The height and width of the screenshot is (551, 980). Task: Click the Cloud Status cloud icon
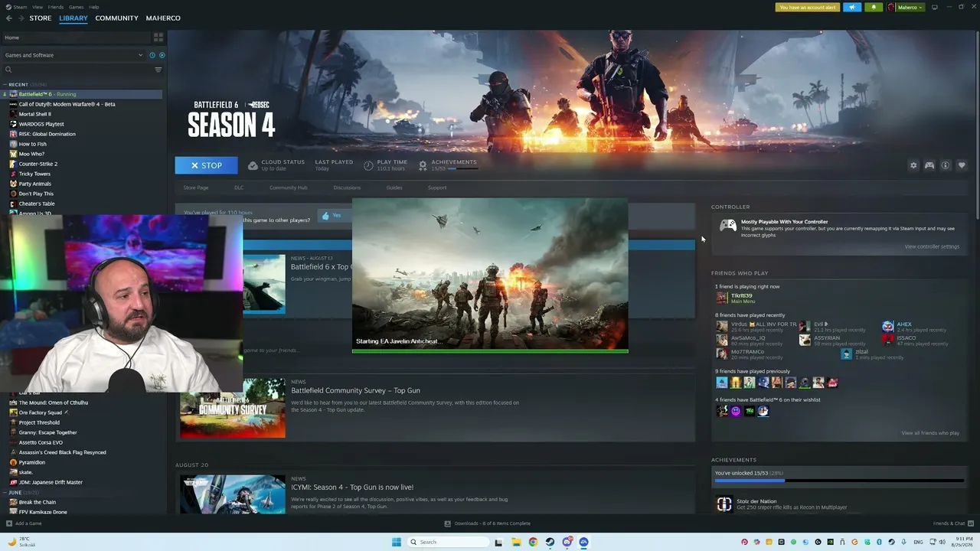(253, 165)
